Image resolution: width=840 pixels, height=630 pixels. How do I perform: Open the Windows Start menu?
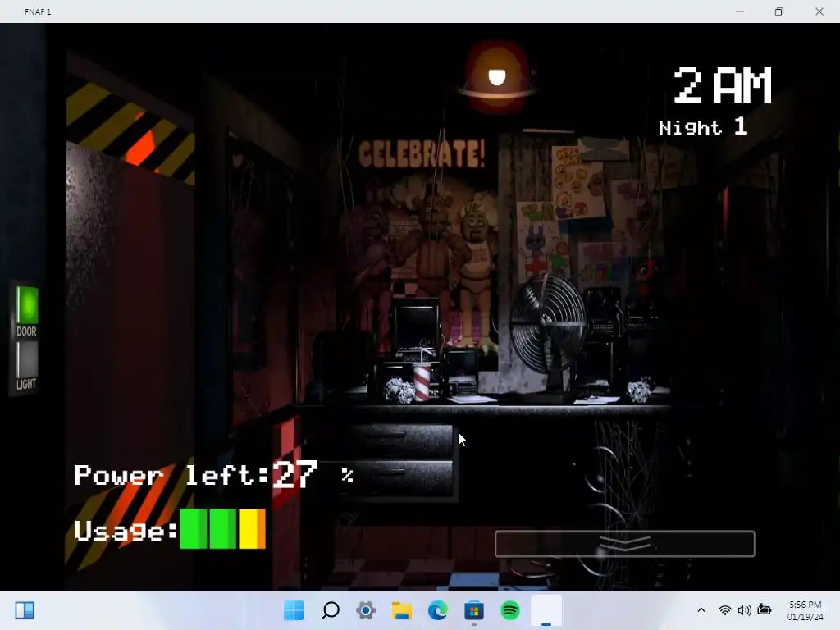pyautogui.click(x=294, y=610)
